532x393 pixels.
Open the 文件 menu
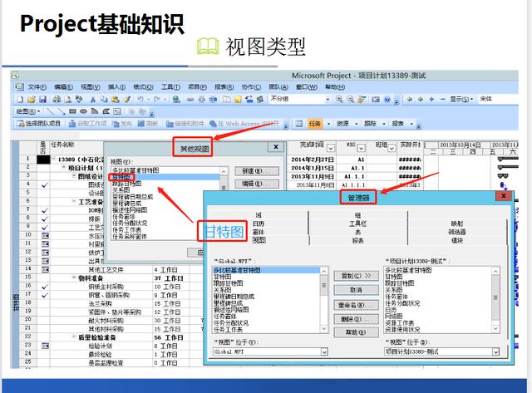[x=37, y=86]
